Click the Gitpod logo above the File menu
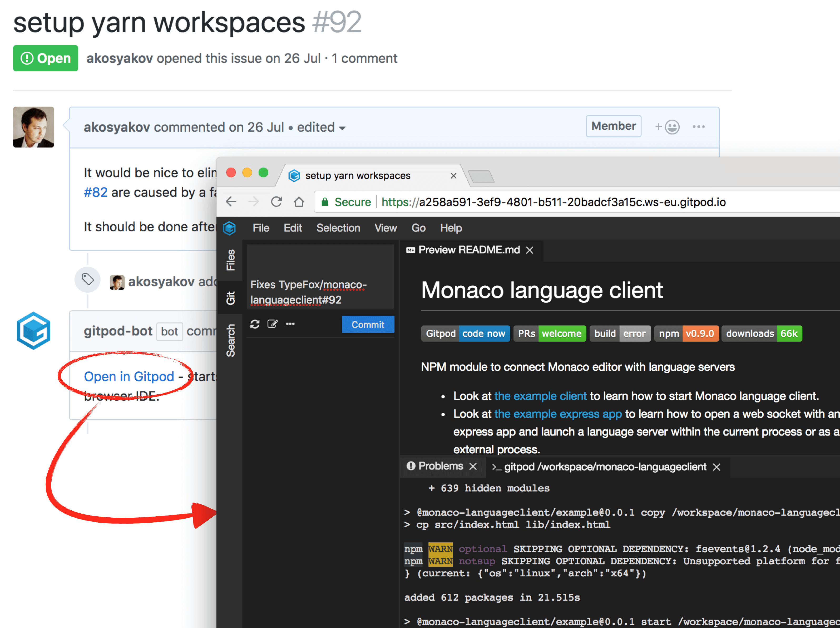This screenshot has width=840, height=628. (x=230, y=228)
